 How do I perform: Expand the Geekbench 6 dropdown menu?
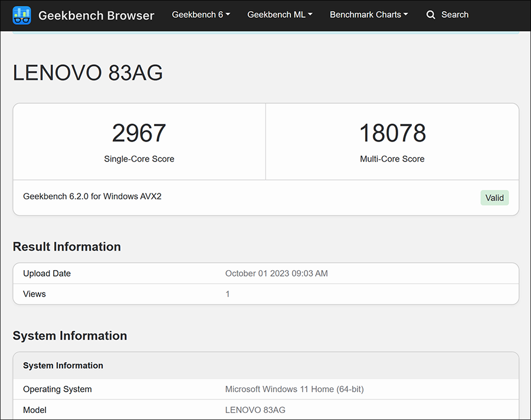[201, 15]
